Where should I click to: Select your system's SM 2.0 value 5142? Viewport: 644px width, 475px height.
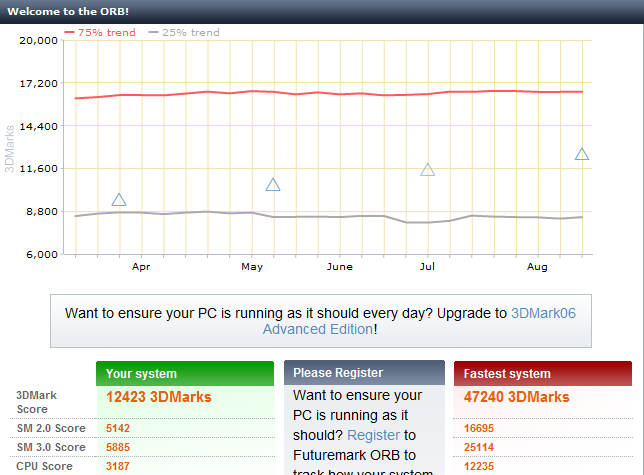pos(118,428)
